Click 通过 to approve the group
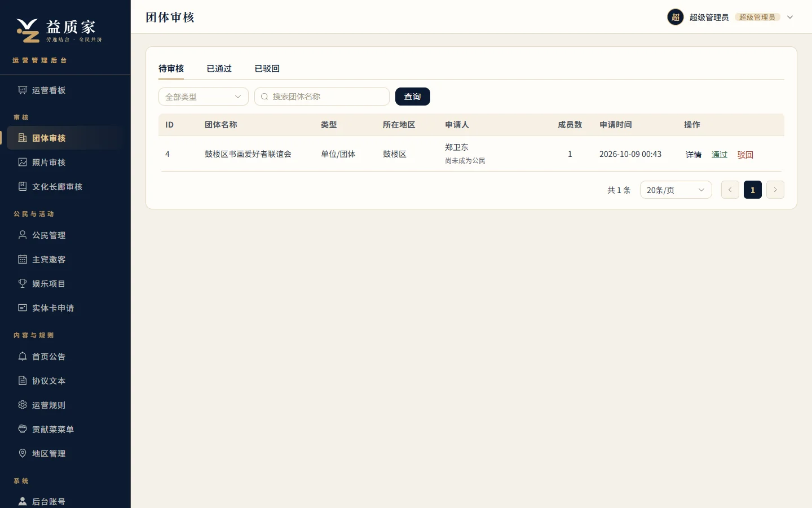This screenshot has width=812, height=508. [720, 155]
